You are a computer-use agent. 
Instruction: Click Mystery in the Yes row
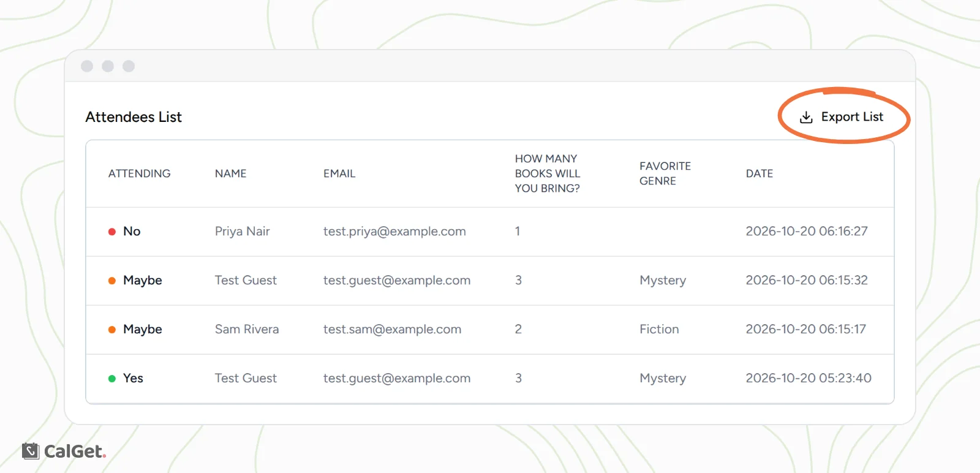(663, 379)
